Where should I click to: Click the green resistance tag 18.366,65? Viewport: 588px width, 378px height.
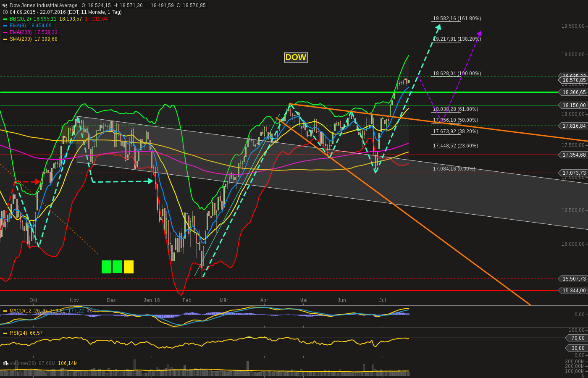[573, 93]
